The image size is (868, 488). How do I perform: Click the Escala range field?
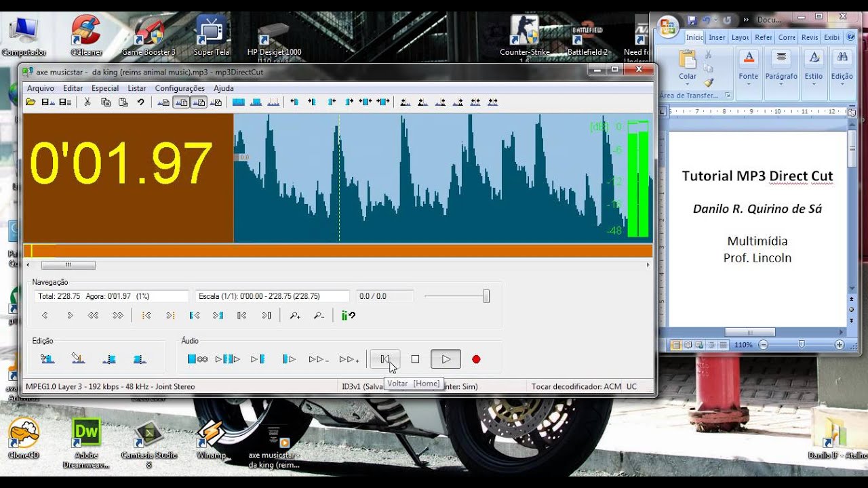272,296
